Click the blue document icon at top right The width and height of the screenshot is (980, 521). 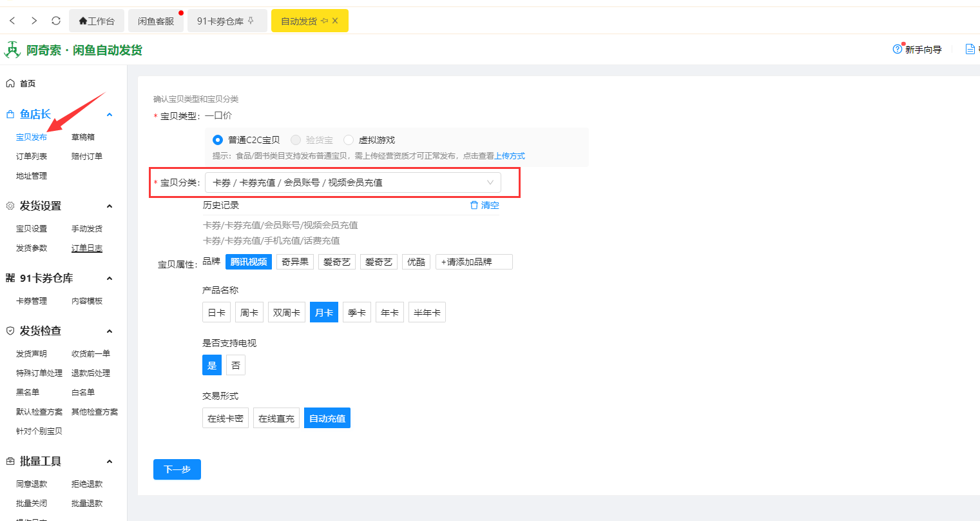point(970,49)
